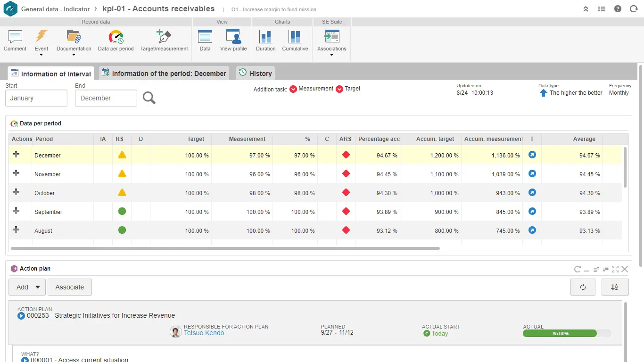Click the help question mark icon
The width and height of the screenshot is (644, 362).
[x=618, y=9]
